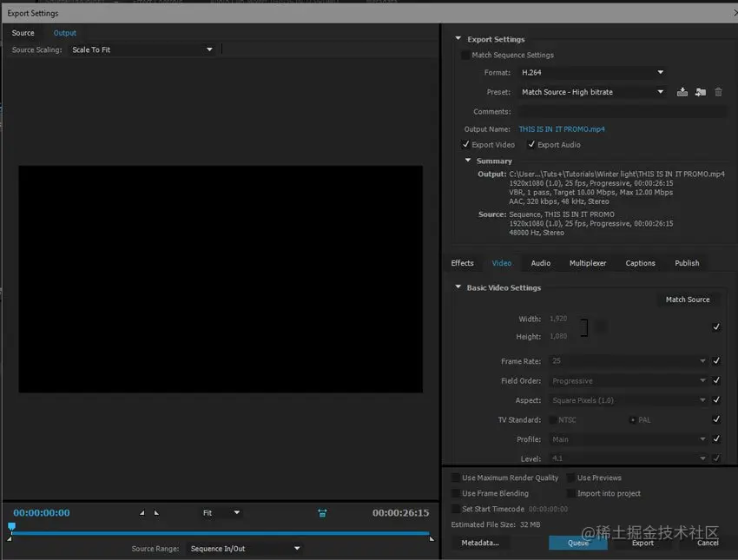Switch to the Source tab

pos(22,32)
